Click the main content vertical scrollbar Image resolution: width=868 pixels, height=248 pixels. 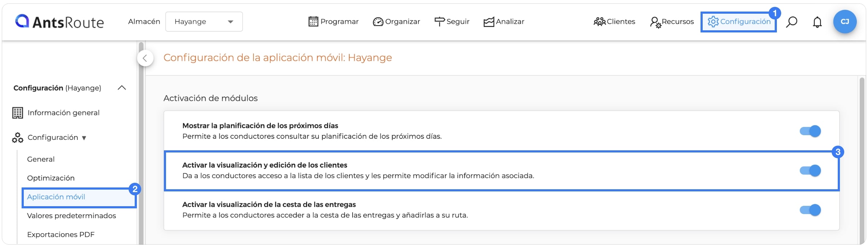[x=862, y=160]
